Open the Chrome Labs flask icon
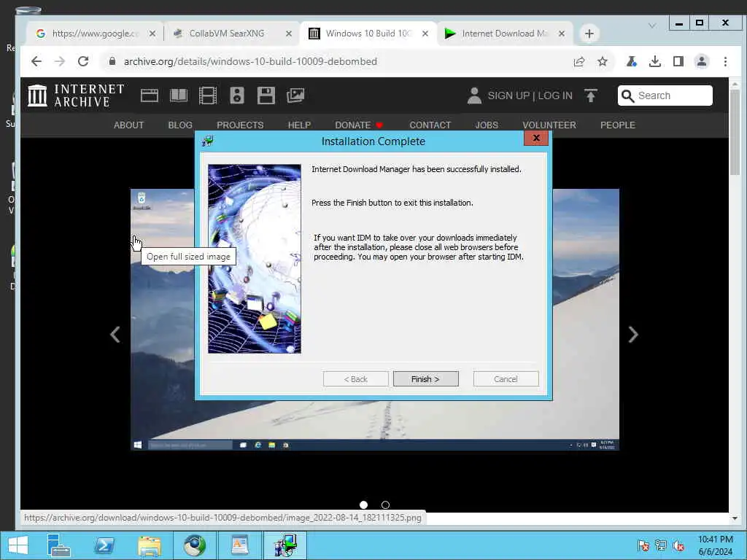 (x=632, y=61)
